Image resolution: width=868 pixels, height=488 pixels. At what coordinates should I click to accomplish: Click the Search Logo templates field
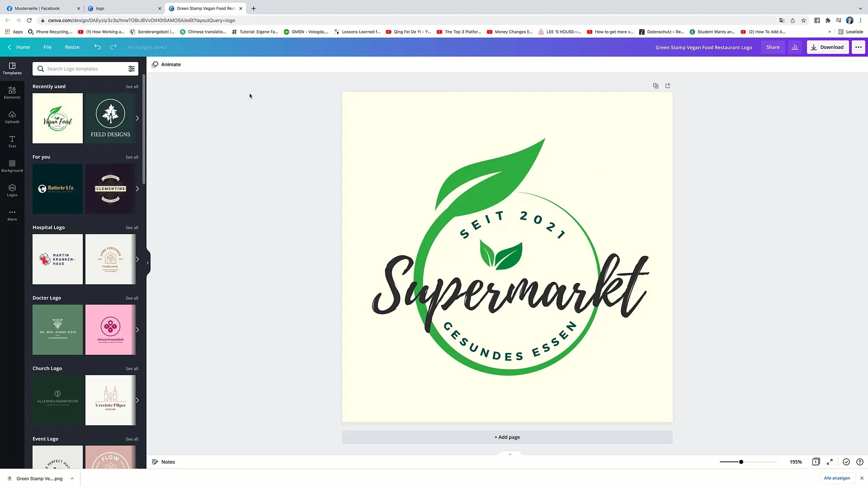click(x=85, y=69)
